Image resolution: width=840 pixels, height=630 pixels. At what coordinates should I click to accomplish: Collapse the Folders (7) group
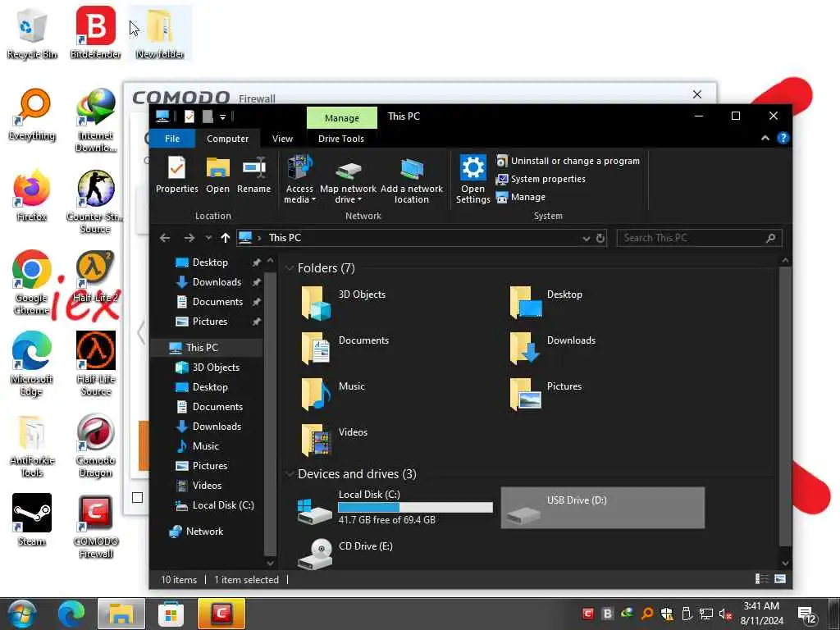point(290,268)
